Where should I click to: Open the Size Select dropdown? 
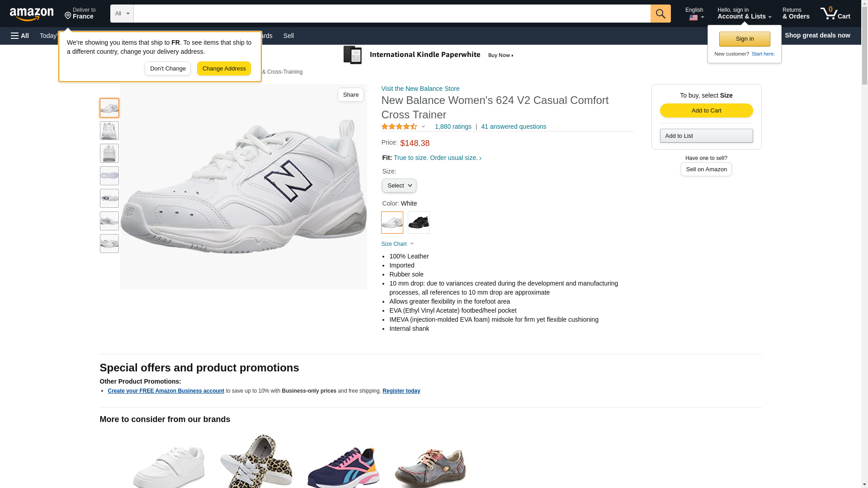[x=399, y=186]
